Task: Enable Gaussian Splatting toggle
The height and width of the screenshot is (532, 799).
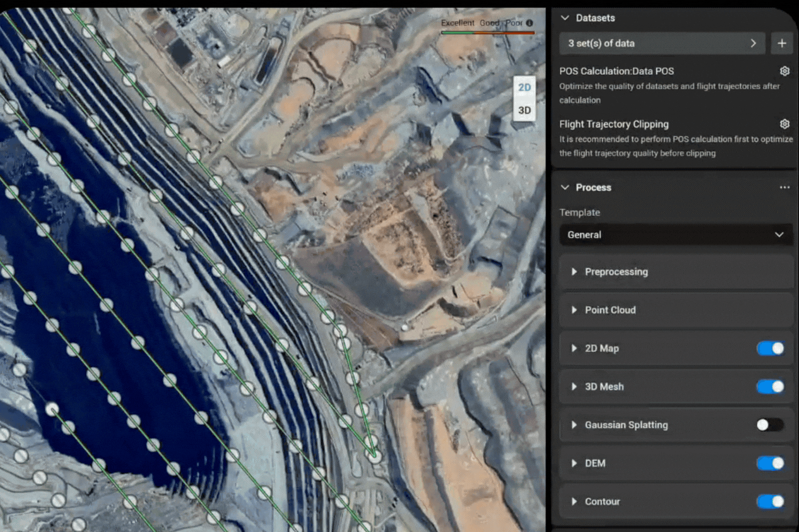Action: pos(770,425)
